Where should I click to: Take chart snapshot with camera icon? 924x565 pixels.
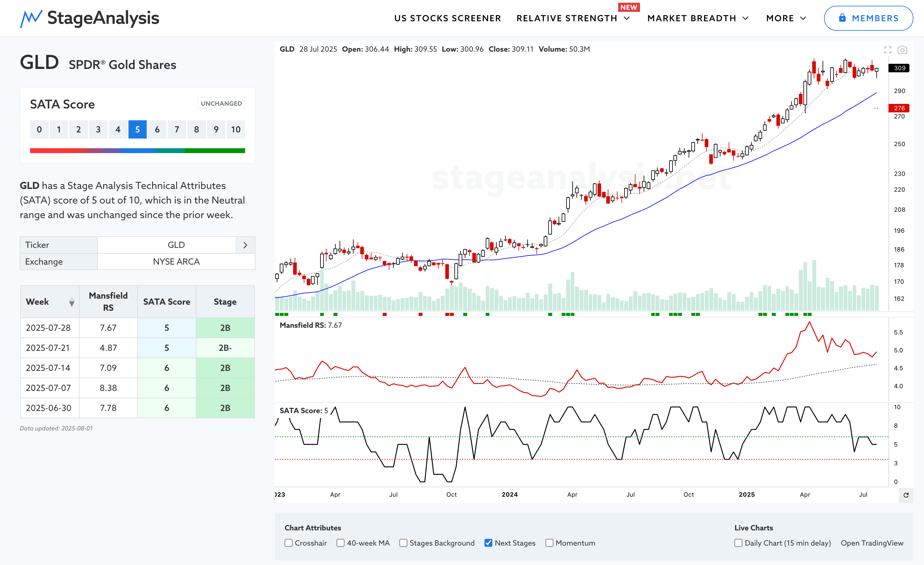[x=902, y=50]
